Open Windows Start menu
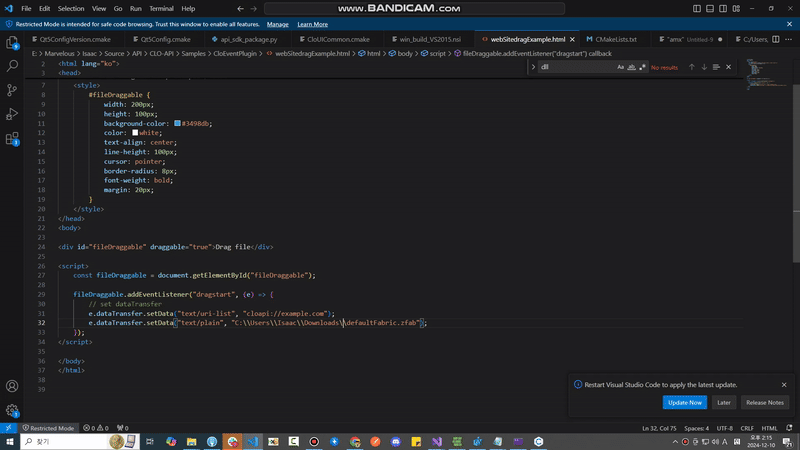 (x=10, y=441)
